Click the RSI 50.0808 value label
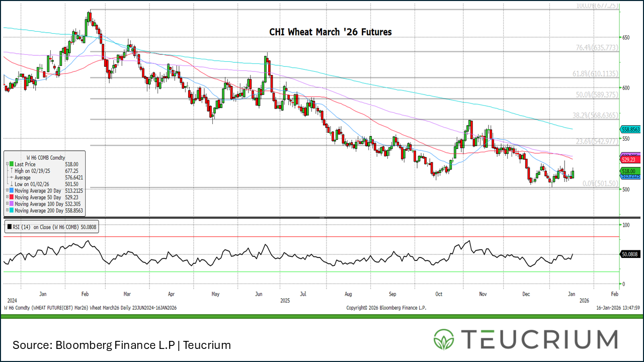Image resolution: width=644 pixels, height=362 pixels. coord(630,255)
